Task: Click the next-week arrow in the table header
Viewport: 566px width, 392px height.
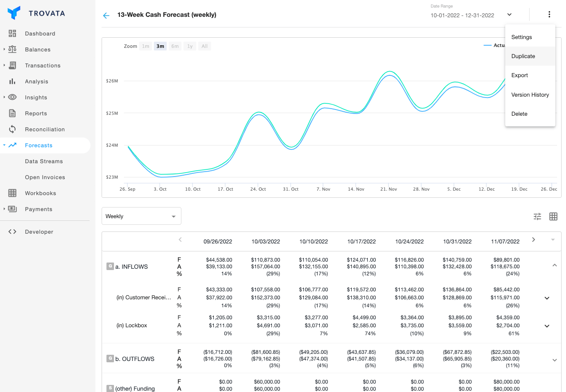Action: [x=533, y=239]
